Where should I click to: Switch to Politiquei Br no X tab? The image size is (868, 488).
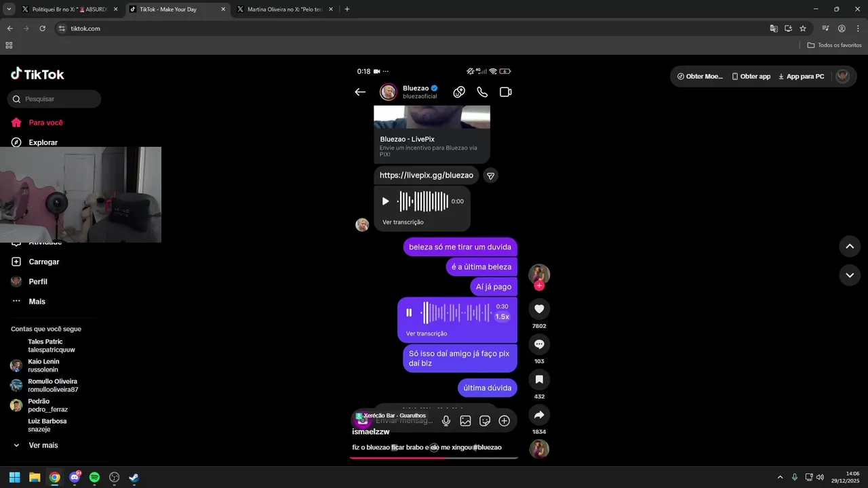click(68, 9)
